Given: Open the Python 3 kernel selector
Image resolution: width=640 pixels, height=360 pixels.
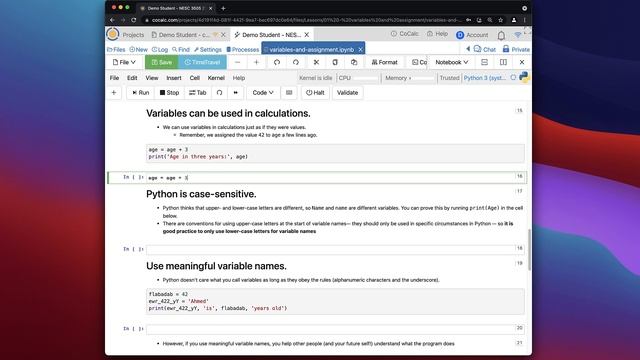Looking at the screenshot, I should coord(484,78).
